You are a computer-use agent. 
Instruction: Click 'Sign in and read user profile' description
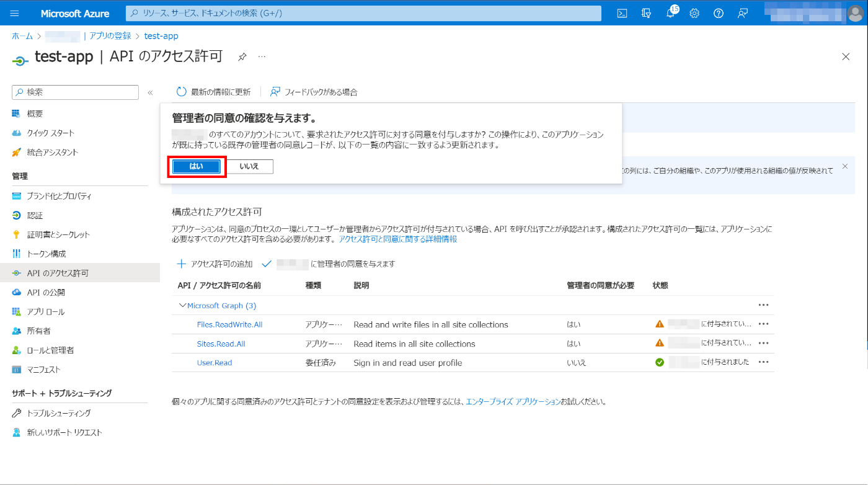coord(408,363)
